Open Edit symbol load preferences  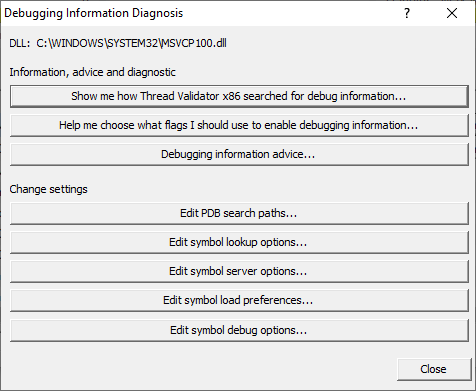[239, 300]
